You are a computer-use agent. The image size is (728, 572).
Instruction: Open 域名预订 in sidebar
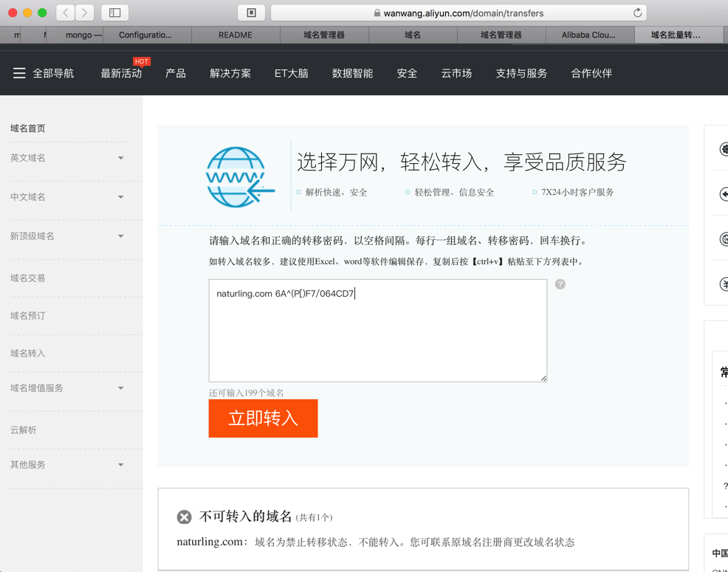pos(28,316)
